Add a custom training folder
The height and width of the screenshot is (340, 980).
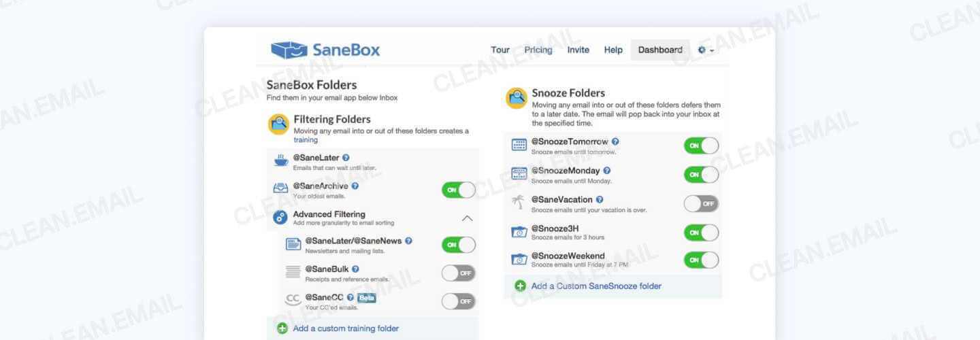(346, 328)
